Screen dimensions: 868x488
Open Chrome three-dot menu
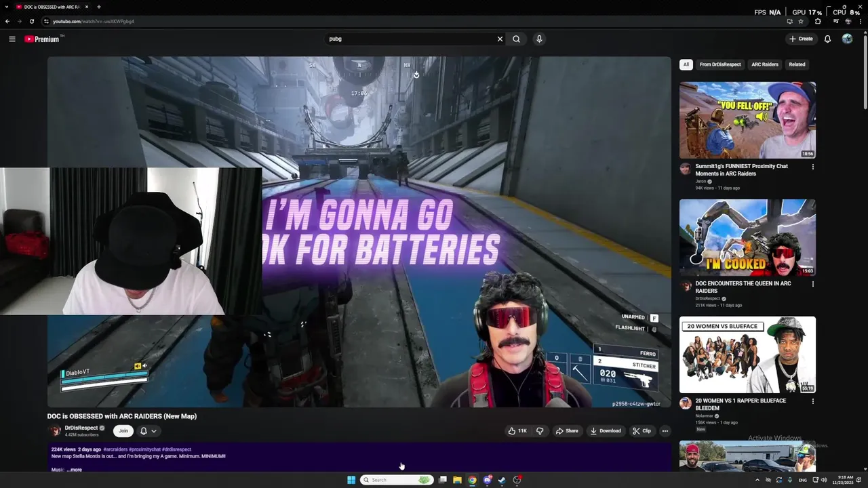pos(862,21)
